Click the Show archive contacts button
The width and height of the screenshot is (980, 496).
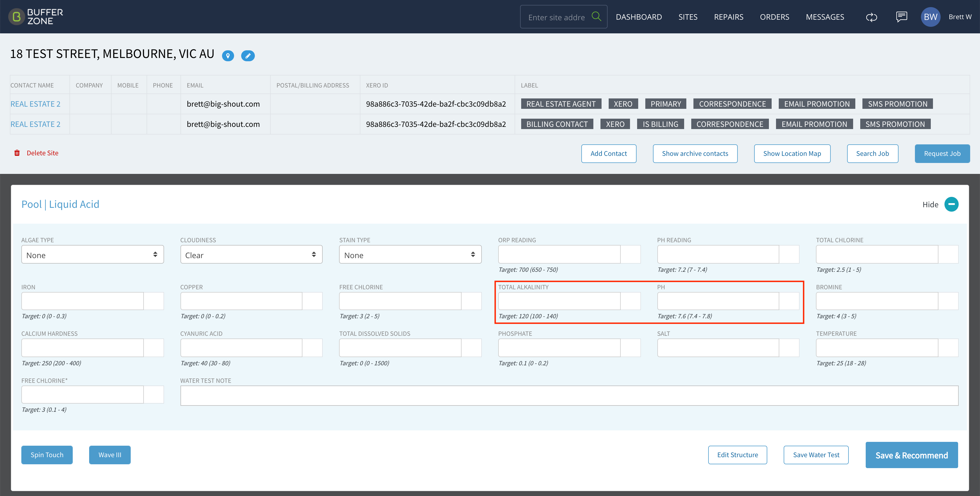pyautogui.click(x=695, y=154)
